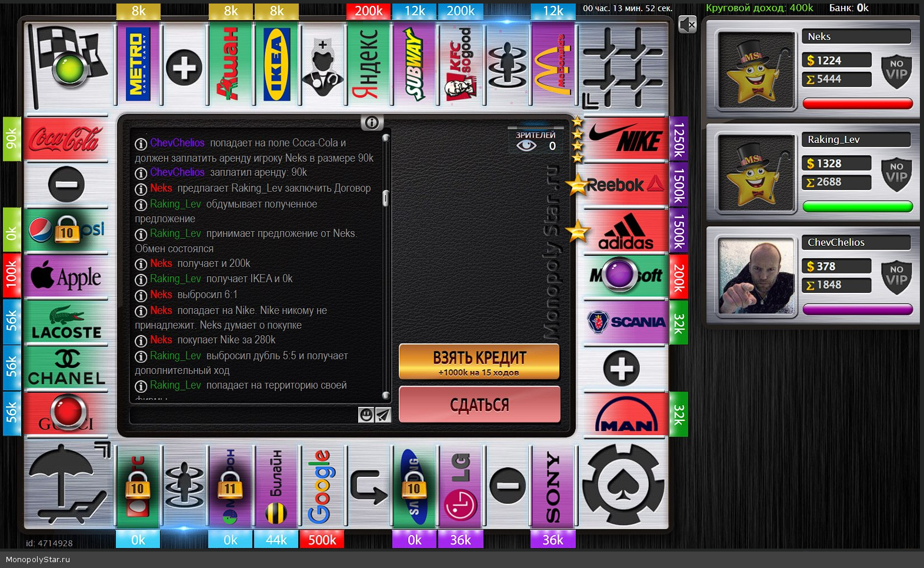Select the adidas board cell
The width and height of the screenshot is (924, 568).
626,230
